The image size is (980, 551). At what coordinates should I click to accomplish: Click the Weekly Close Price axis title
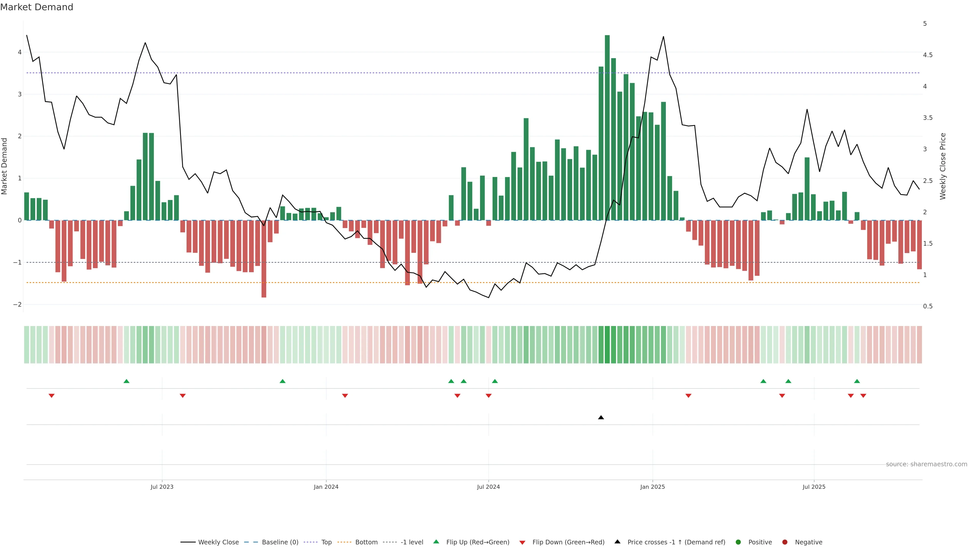(943, 166)
